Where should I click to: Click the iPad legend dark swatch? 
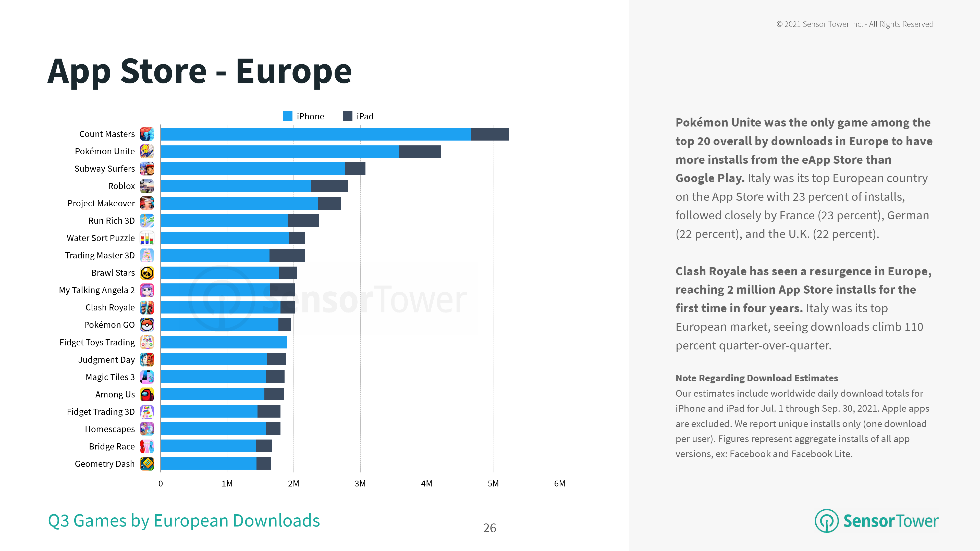click(347, 116)
